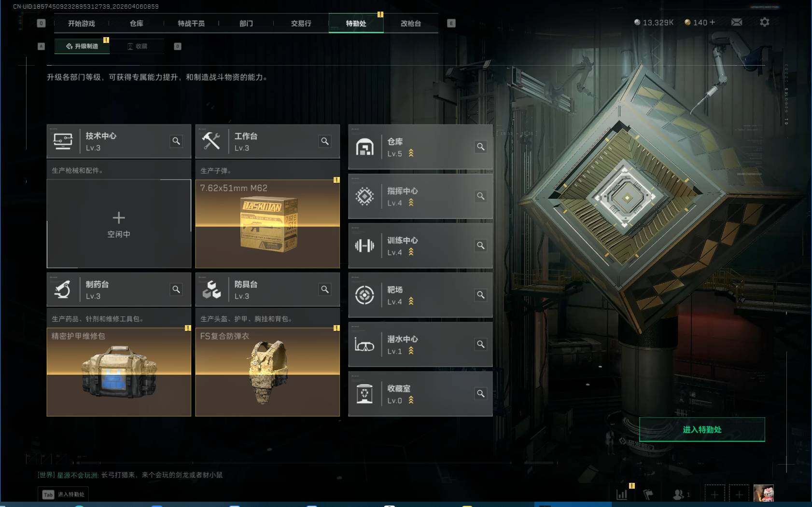Open the mail envelope icon
The height and width of the screenshot is (507, 812).
click(x=736, y=22)
